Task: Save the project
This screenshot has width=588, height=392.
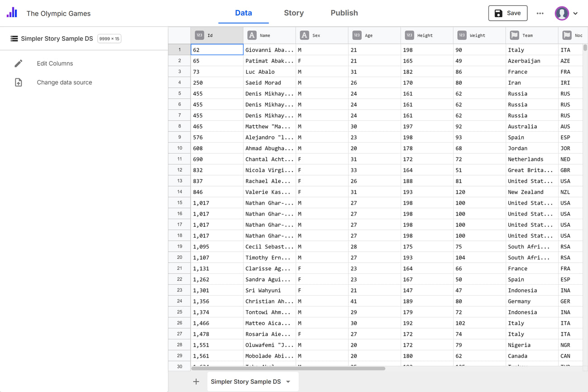Action: [507, 13]
